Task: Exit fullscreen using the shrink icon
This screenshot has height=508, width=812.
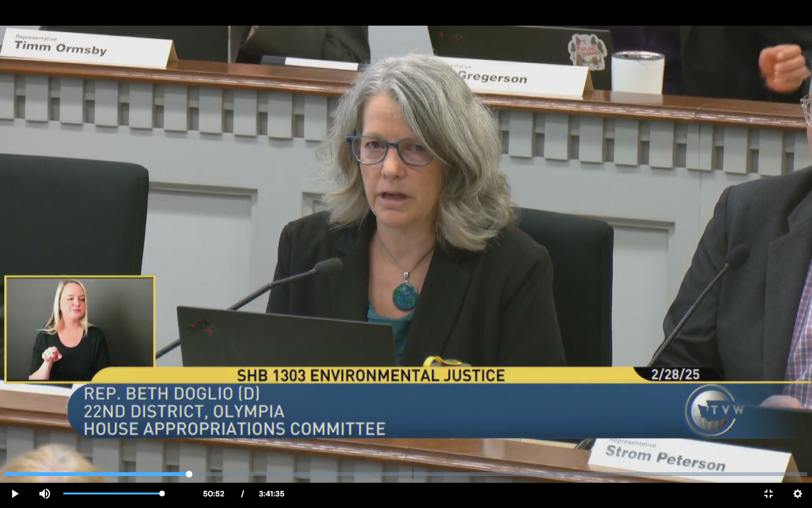Action: pos(768,493)
